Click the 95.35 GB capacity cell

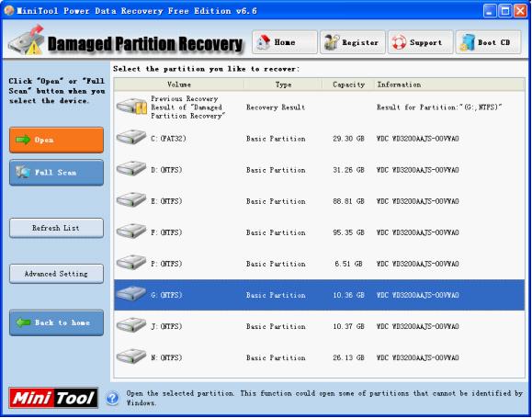(x=348, y=232)
